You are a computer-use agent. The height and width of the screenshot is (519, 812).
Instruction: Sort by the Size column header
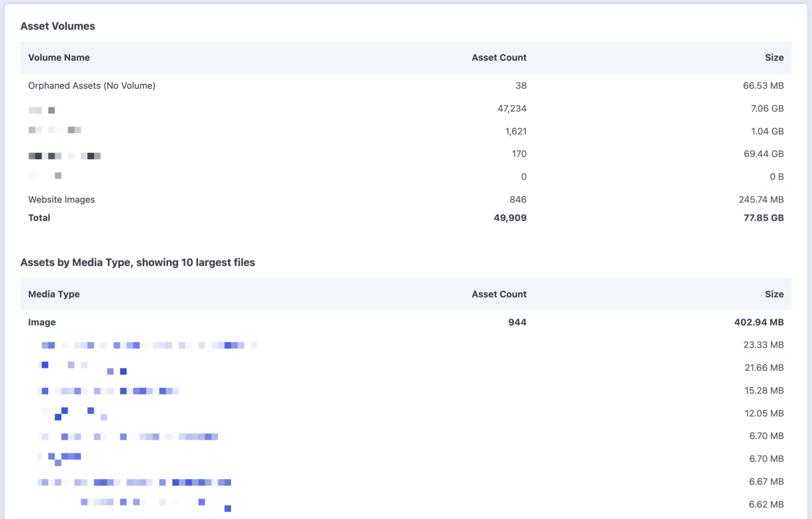(x=775, y=57)
